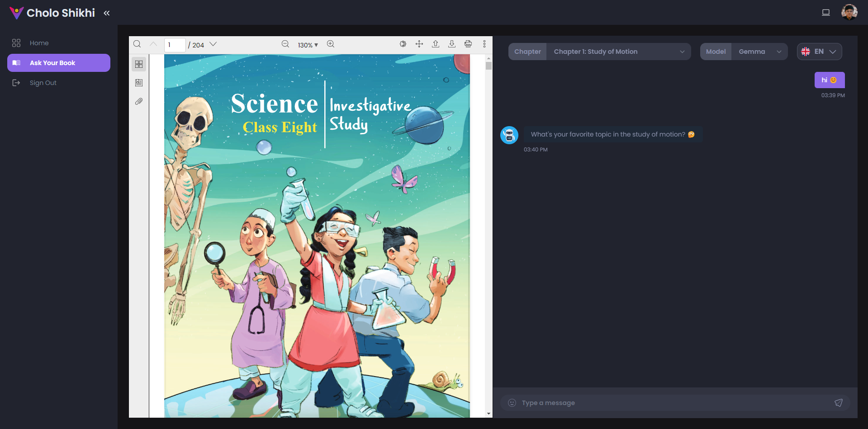The image size is (868, 429).
Task: Send message with the paper plane icon
Action: click(839, 403)
